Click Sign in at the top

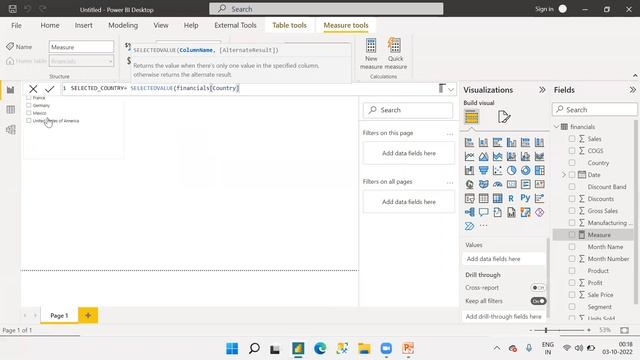coord(544,9)
